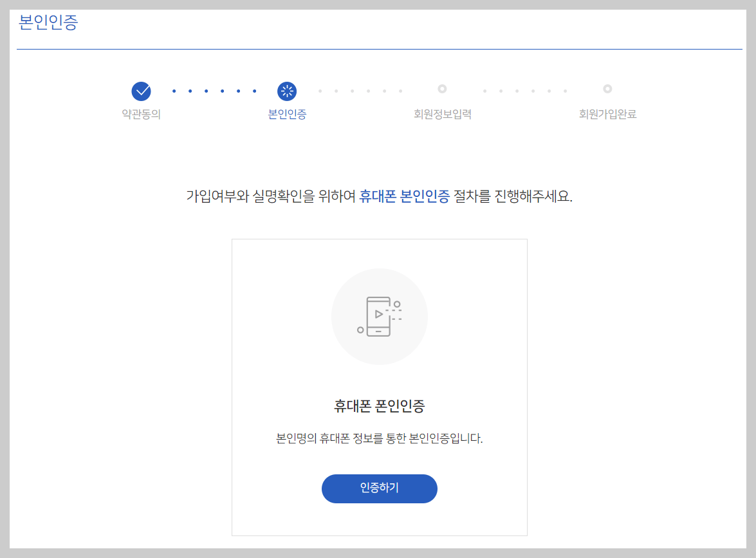Viewport: 756px width, 558px height.
Task: Click the 인증하기 verification button
Action: point(379,488)
